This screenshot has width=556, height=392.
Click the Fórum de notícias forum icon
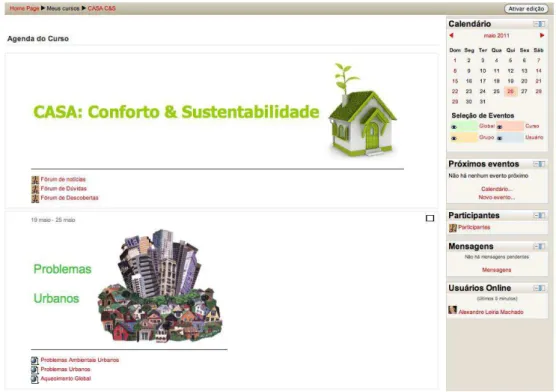coord(35,180)
